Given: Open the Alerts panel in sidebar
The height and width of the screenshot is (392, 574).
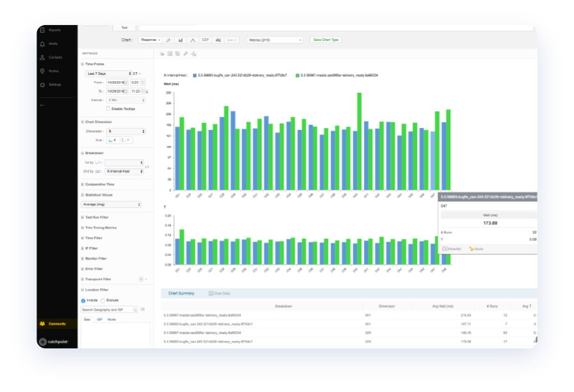Looking at the screenshot, I should [x=54, y=42].
